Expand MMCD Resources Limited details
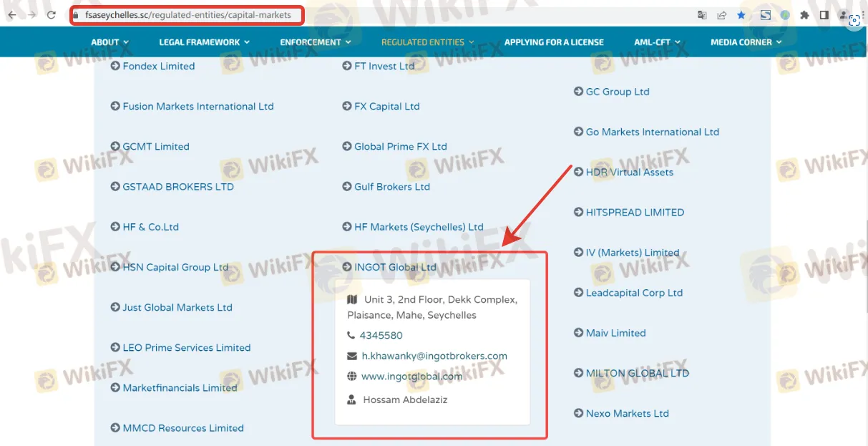The image size is (868, 446). (x=183, y=428)
